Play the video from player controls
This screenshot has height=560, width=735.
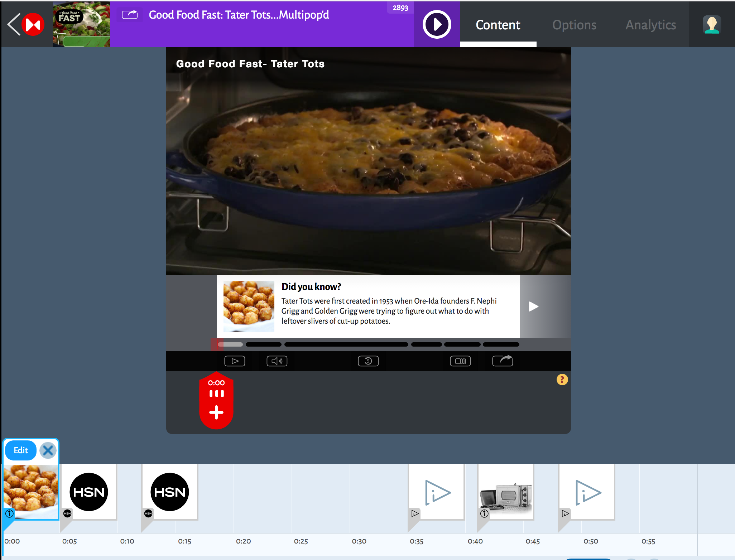(x=235, y=361)
